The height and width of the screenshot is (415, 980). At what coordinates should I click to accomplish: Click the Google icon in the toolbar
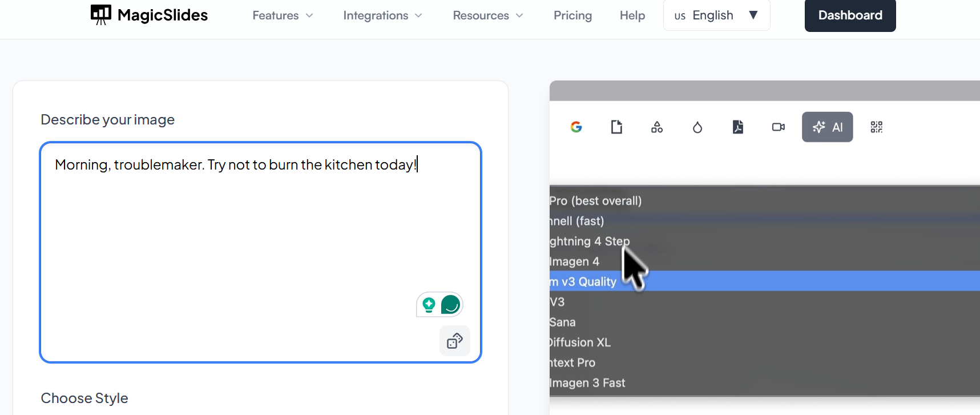(x=576, y=127)
